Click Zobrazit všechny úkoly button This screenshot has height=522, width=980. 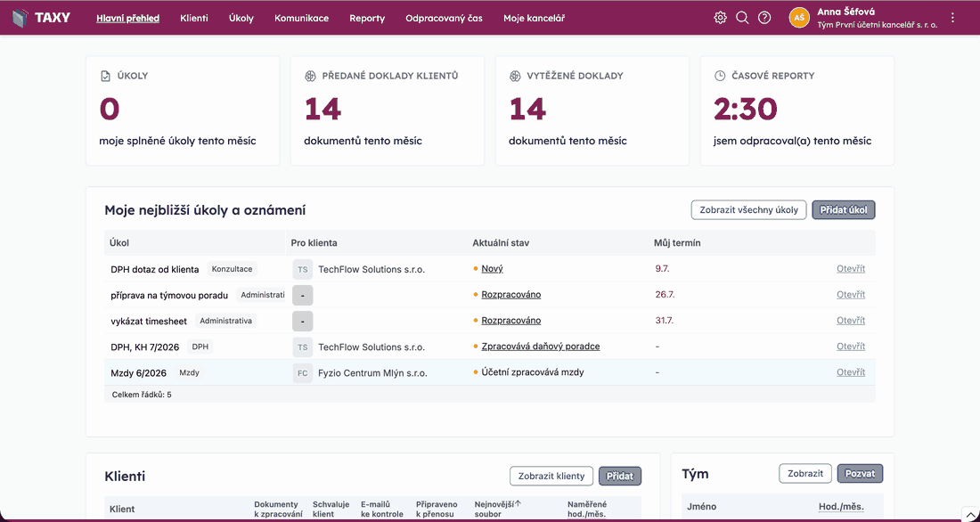pyautogui.click(x=748, y=210)
